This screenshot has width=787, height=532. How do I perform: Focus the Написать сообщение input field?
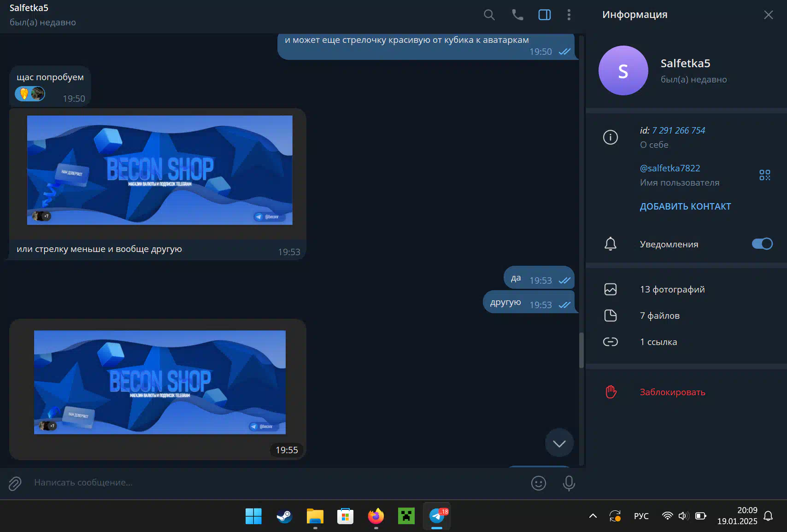tap(276, 483)
